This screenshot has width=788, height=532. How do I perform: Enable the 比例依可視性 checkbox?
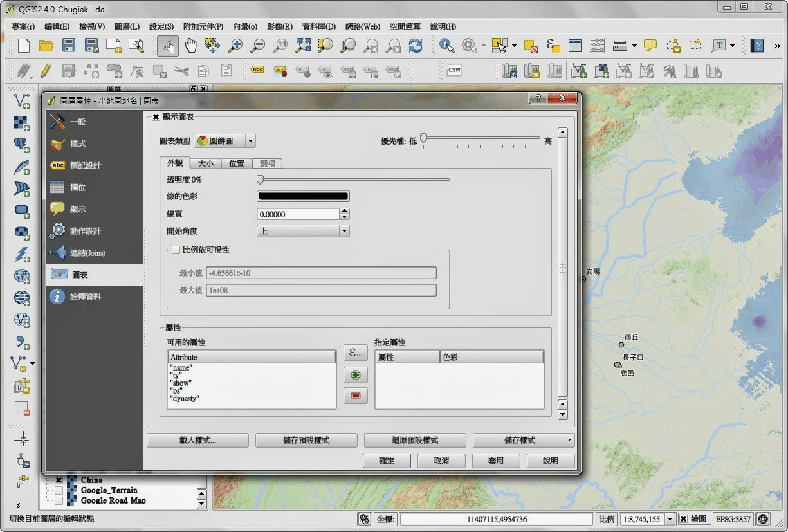(x=176, y=250)
